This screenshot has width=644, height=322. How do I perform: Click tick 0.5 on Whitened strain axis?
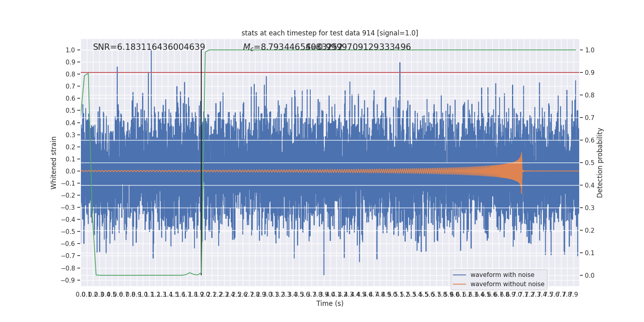point(70,111)
